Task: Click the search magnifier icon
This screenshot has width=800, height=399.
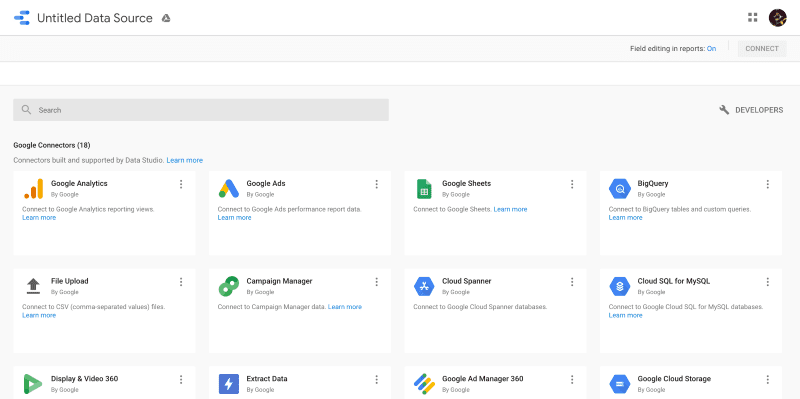Action: pos(26,110)
